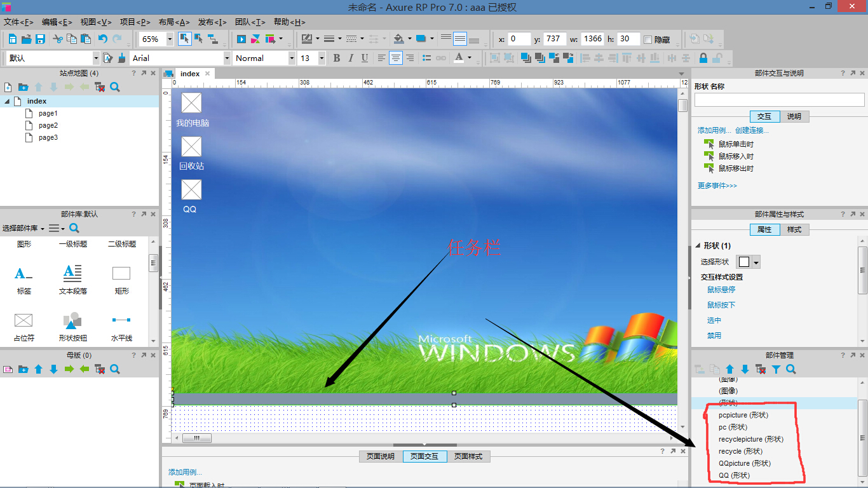Open the line color pencil swatch
The width and height of the screenshot is (868, 488).
pyautogui.click(x=307, y=39)
